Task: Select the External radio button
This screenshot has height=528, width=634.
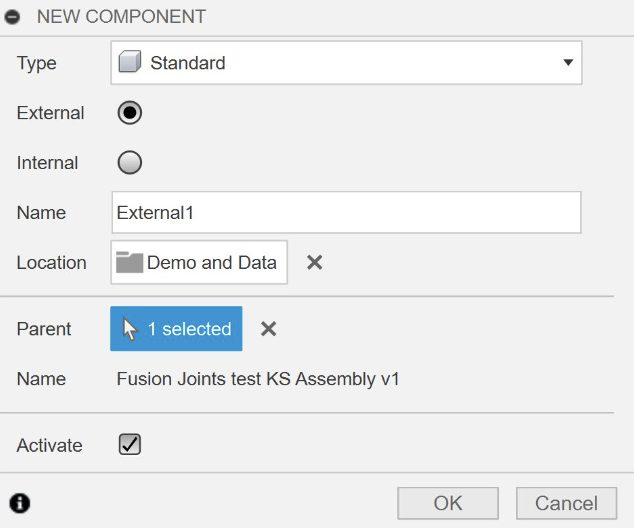Action: [x=130, y=113]
